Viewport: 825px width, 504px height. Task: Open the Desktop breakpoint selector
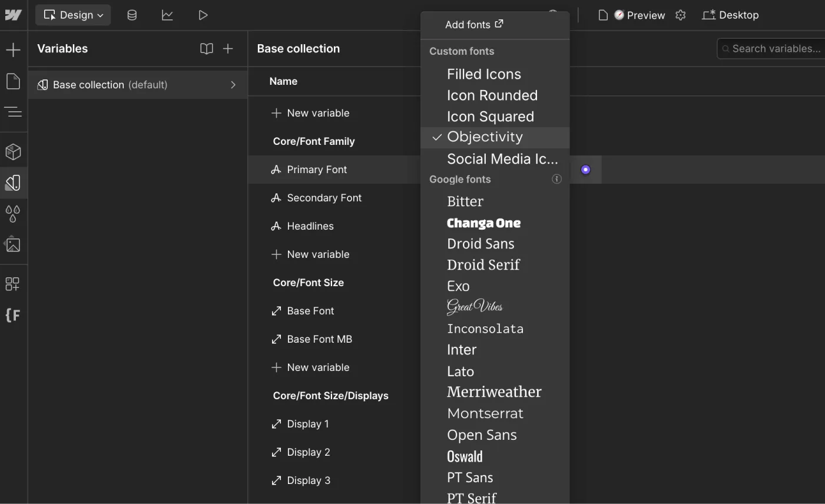[730, 15]
